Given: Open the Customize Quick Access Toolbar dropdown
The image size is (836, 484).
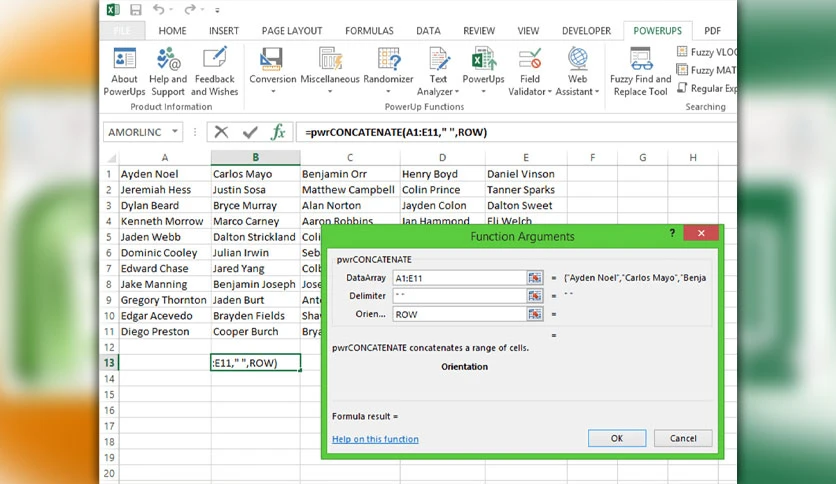Looking at the screenshot, I should (218, 10).
